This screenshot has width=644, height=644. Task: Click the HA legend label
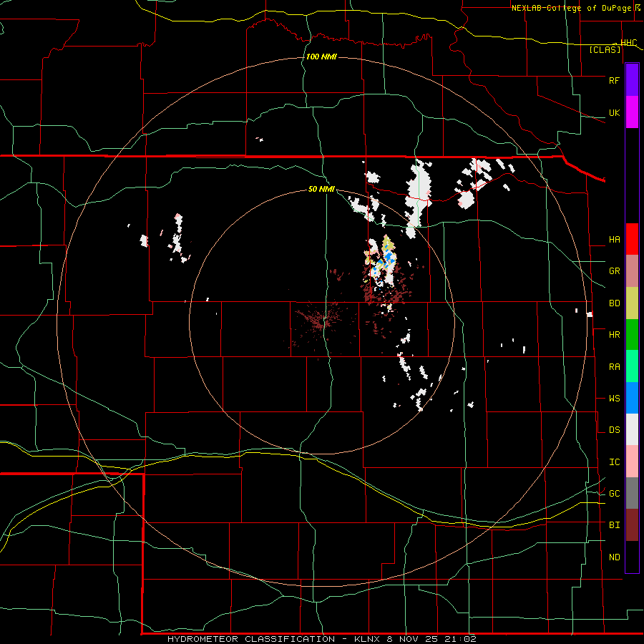(x=614, y=240)
